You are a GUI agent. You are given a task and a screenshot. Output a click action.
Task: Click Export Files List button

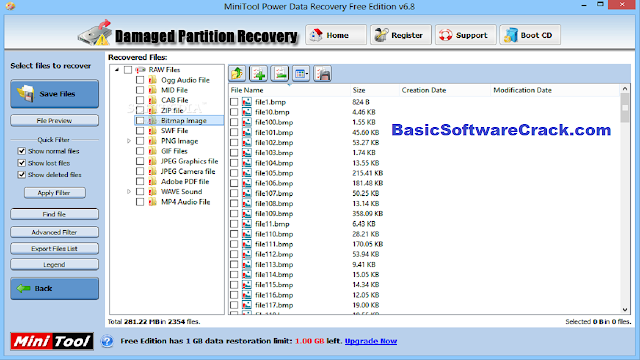pos(54,249)
